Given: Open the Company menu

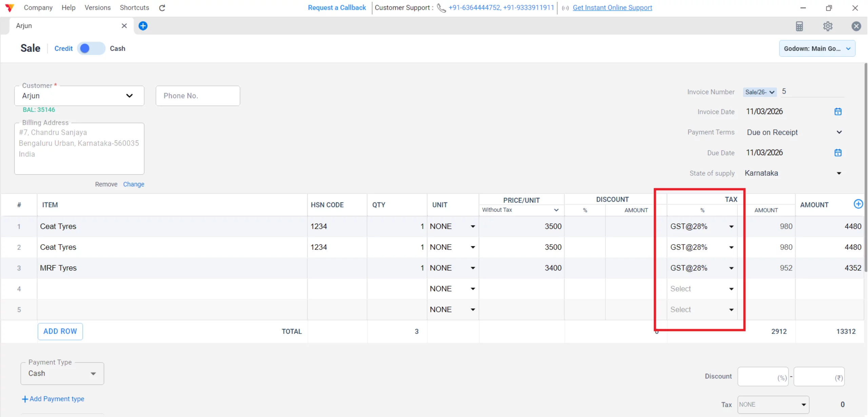Looking at the screenshot, I should (x=38, y=7).
